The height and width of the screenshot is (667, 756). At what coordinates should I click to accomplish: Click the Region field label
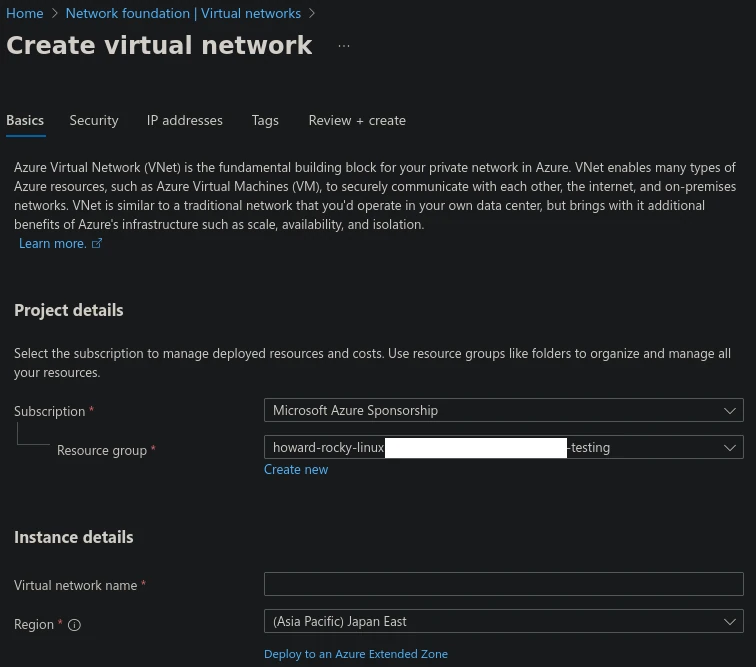pos(34,625)
